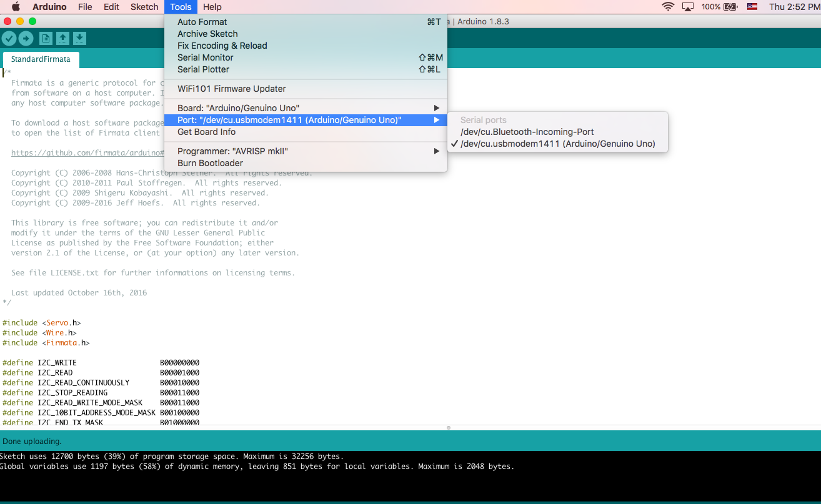Choose Burn Bootloader
Screen dimensions: 821x504
306,163
